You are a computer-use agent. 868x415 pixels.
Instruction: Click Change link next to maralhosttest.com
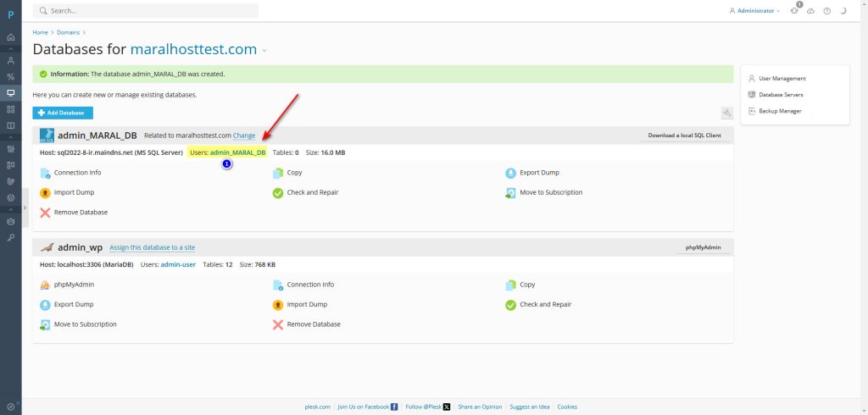(244, 136)
